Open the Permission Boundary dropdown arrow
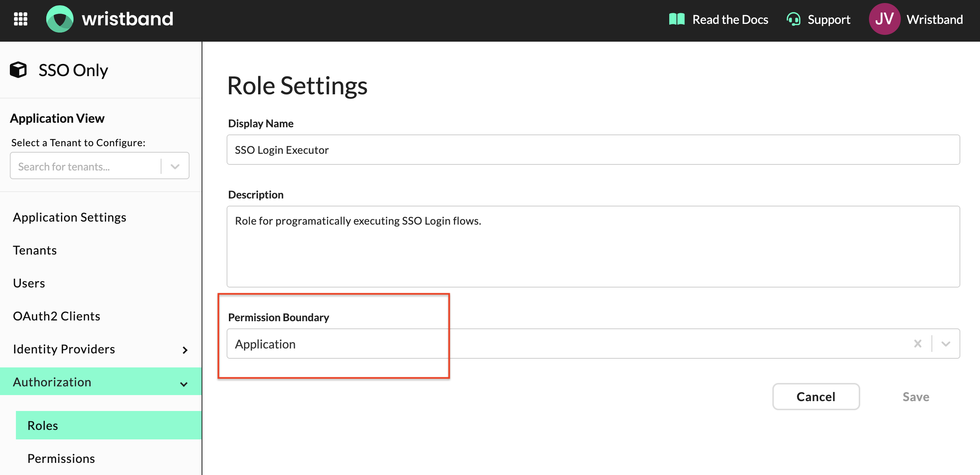The image size is (980, 475). pyautogui.click(x=946, y=344)
